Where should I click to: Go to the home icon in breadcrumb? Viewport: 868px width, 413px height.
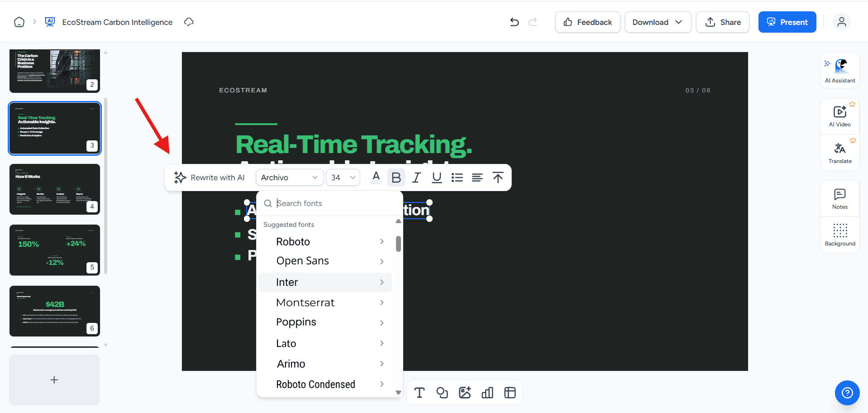tap(19, 22)
